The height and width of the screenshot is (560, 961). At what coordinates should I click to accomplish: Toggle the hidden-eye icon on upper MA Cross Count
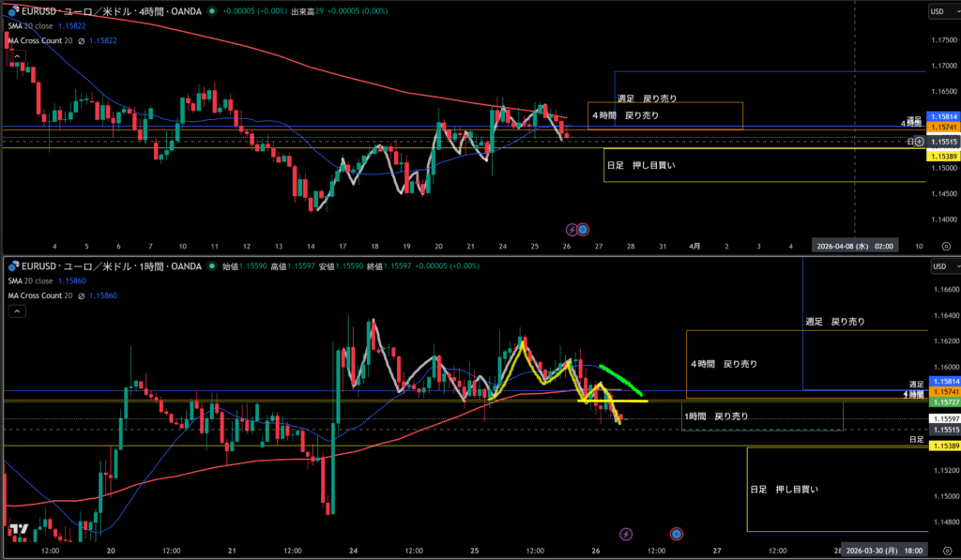[83, 40]
